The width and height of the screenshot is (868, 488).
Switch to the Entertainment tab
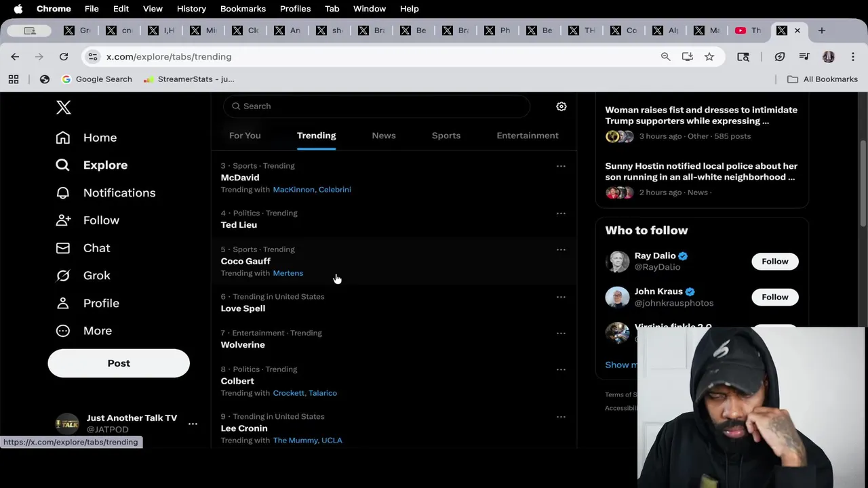click(x=528, y=136)
